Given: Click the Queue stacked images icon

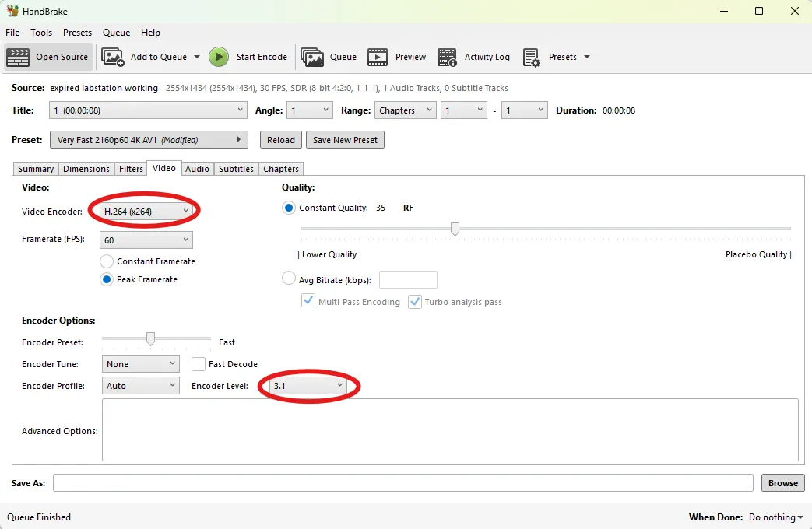Looking at the screenshot, I should 311,57.
